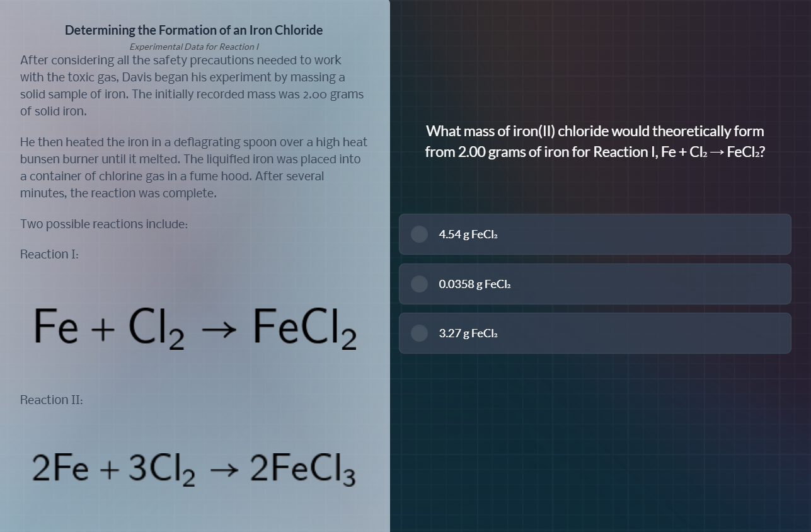Image resolution: width=811 pixels, height=532 pixels.
Task: Select the 3.27 g FeCl₂ radio button
Action: [x=420, y=333]
